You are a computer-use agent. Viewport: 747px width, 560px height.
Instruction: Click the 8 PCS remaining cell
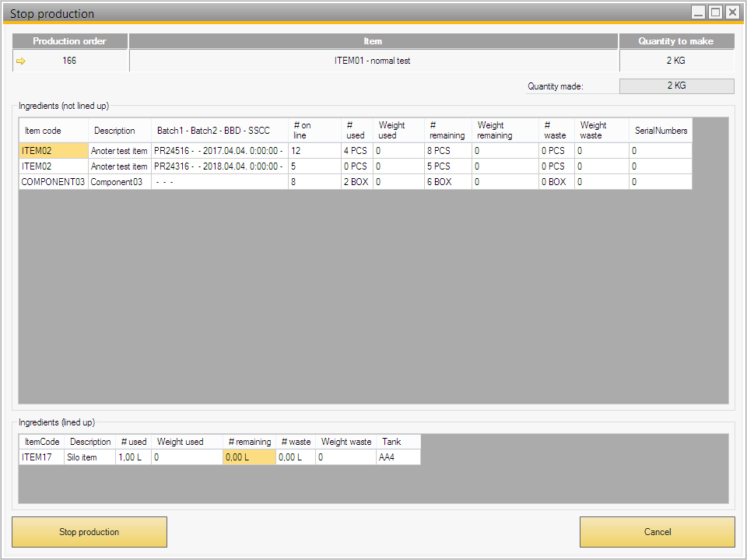[447, 151]
